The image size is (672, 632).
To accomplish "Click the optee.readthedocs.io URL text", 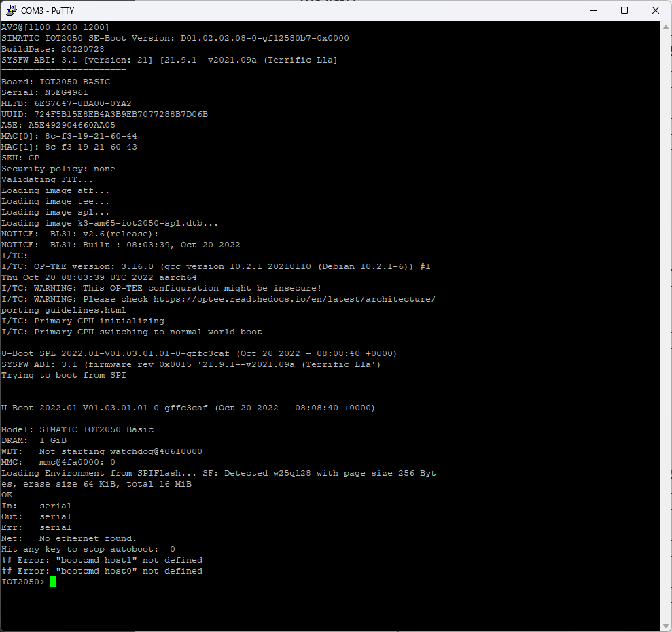I will [294, 299].
